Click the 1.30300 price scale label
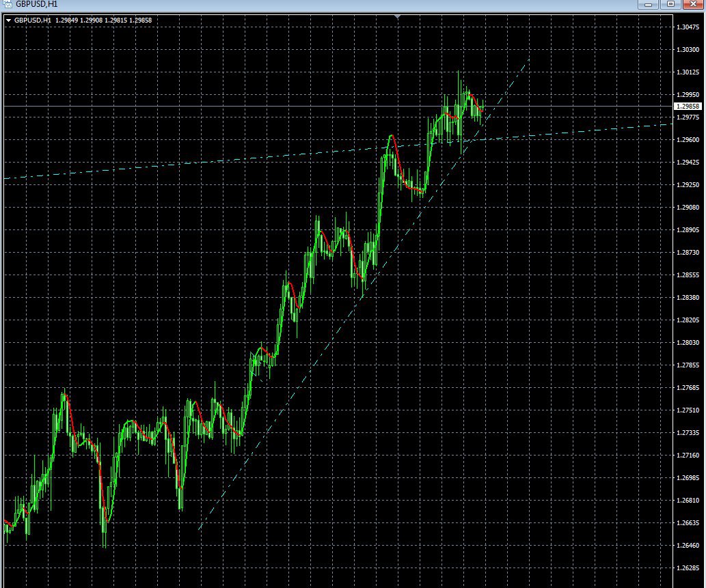 (x=688, y=49)
